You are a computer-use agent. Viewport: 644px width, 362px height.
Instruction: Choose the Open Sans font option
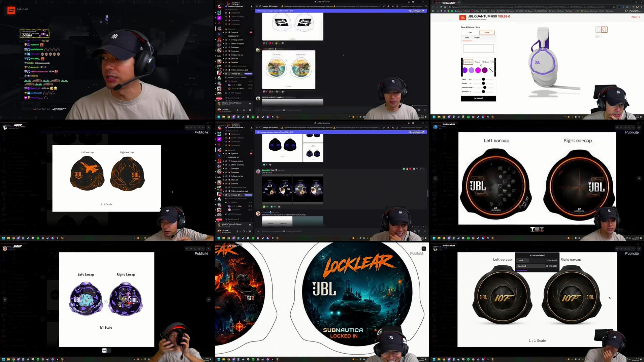click(468, 62)
